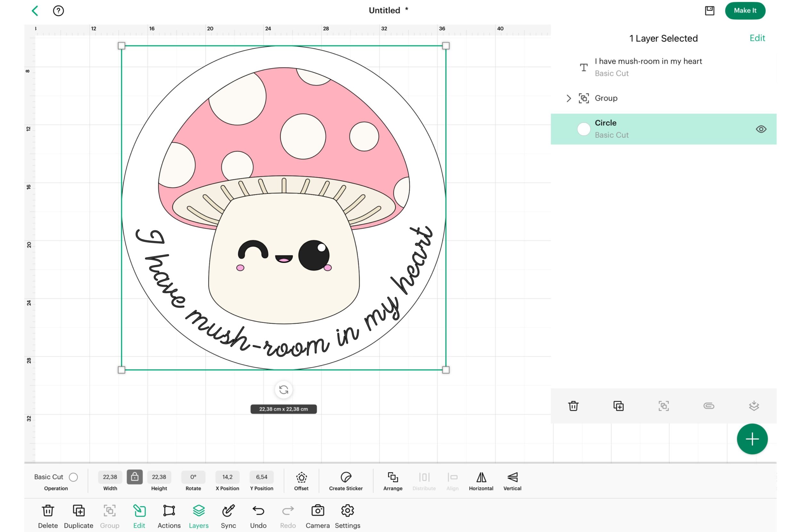Flip the circle using Horizontal
Screen dimensions: 801x532
click(x=481, y=478)
